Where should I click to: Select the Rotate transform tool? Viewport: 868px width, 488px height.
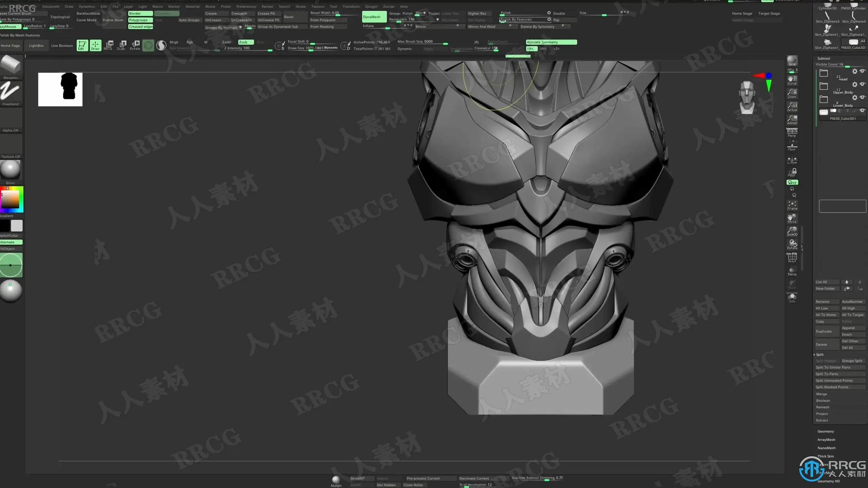coord(135,45)
